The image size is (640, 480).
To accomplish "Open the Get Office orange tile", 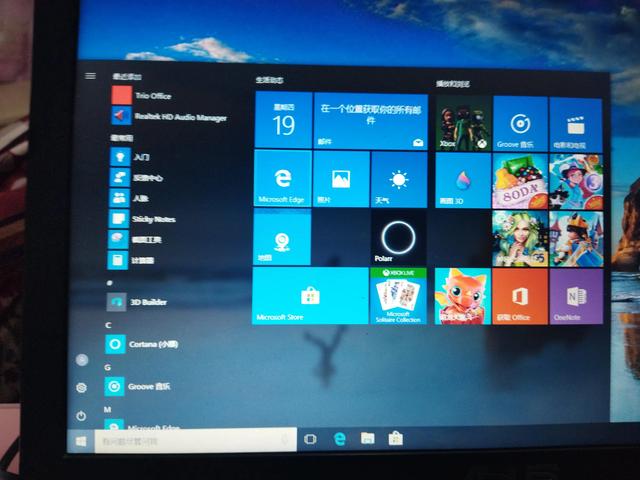I will 520,296.
